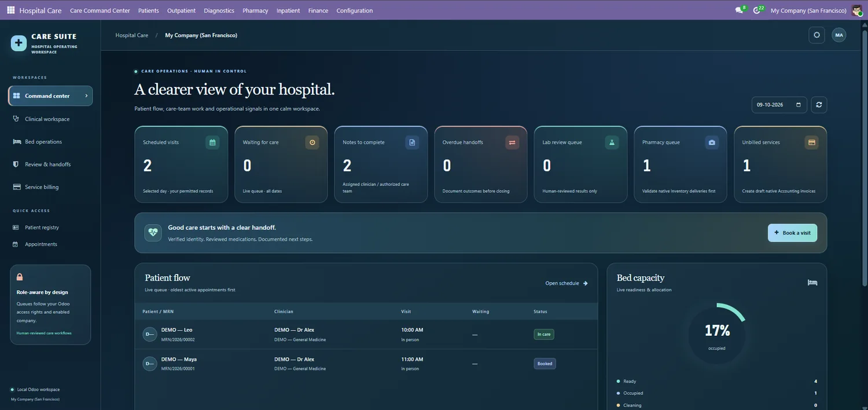Viewport: 868px width, 410px height.
Task: Click DEMO — Leo patient avatar
Action: 149,334
